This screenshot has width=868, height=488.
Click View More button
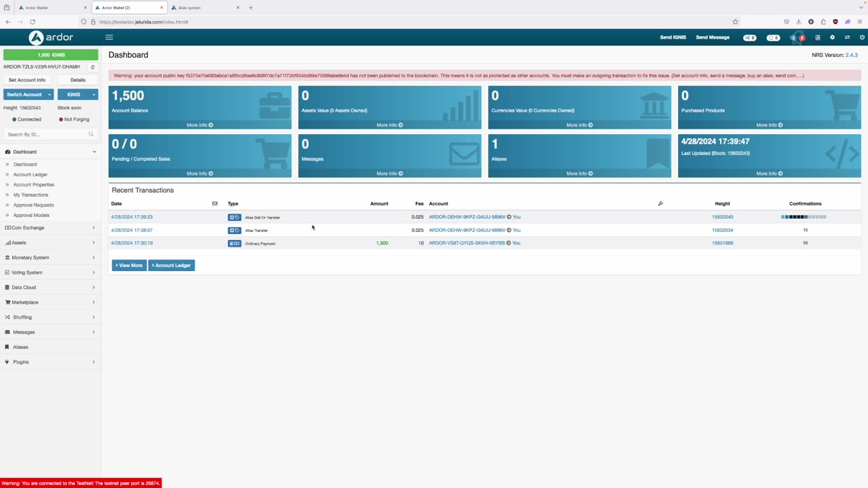[x=129, y=265]
